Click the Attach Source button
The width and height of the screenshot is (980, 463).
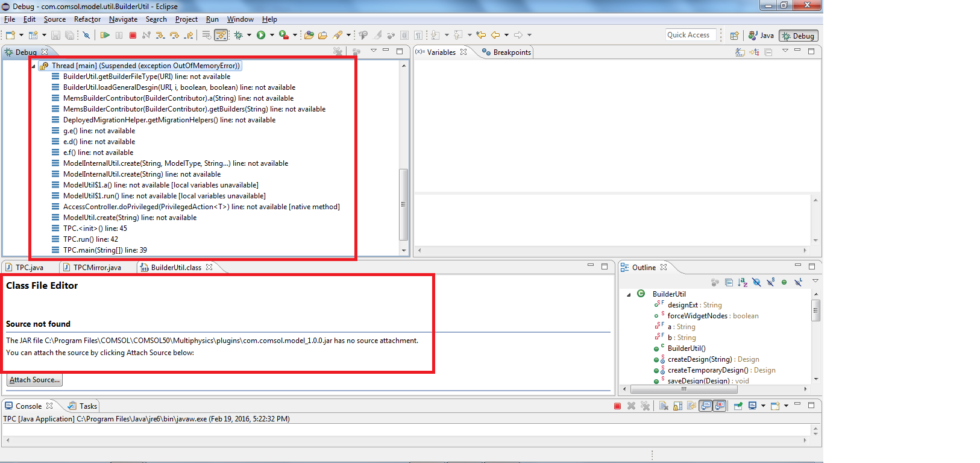(x=34, y=380)
